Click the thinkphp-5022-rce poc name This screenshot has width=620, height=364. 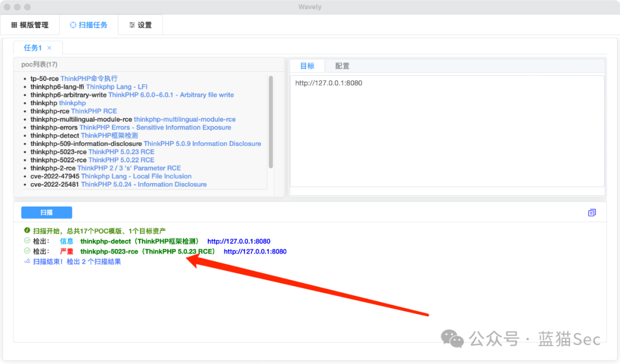click(x=59, y=160)
